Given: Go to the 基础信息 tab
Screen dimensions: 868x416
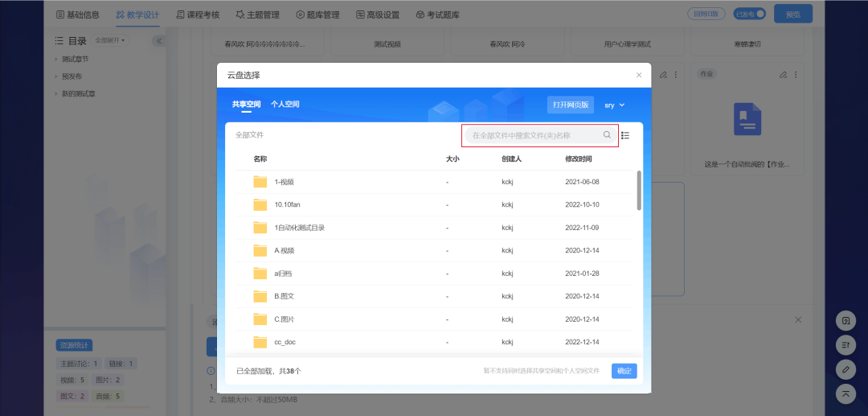Looking at the screenshot, I should tap(77, 15).
